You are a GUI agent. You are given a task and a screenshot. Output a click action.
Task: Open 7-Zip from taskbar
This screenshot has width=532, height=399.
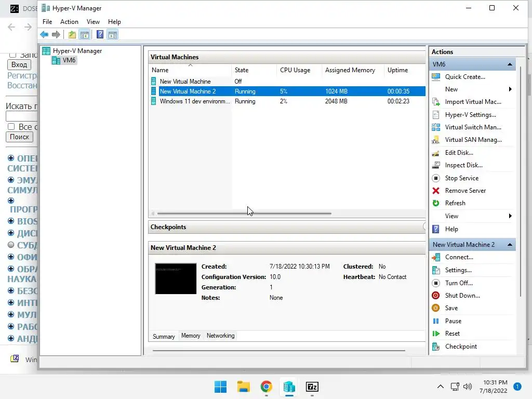312,387
